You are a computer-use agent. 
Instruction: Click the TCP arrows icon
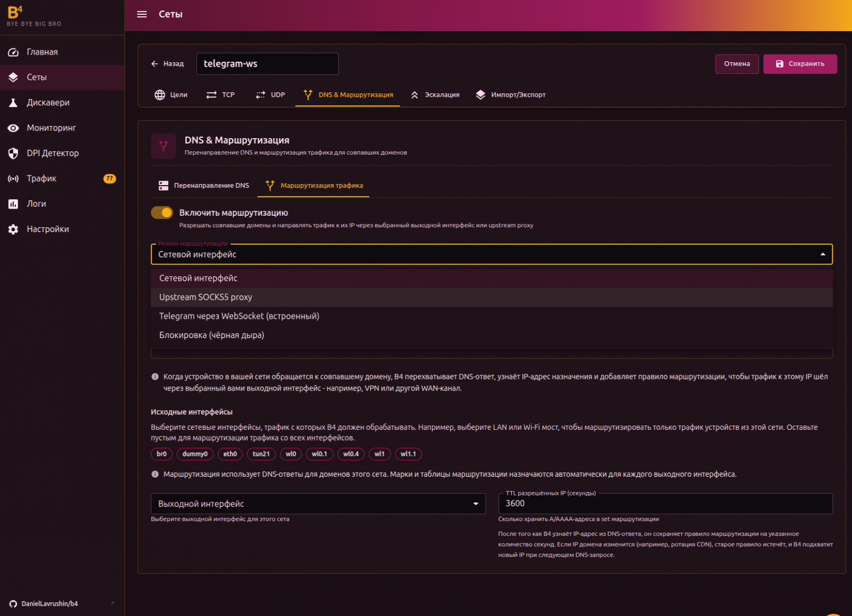click(211, 95)
